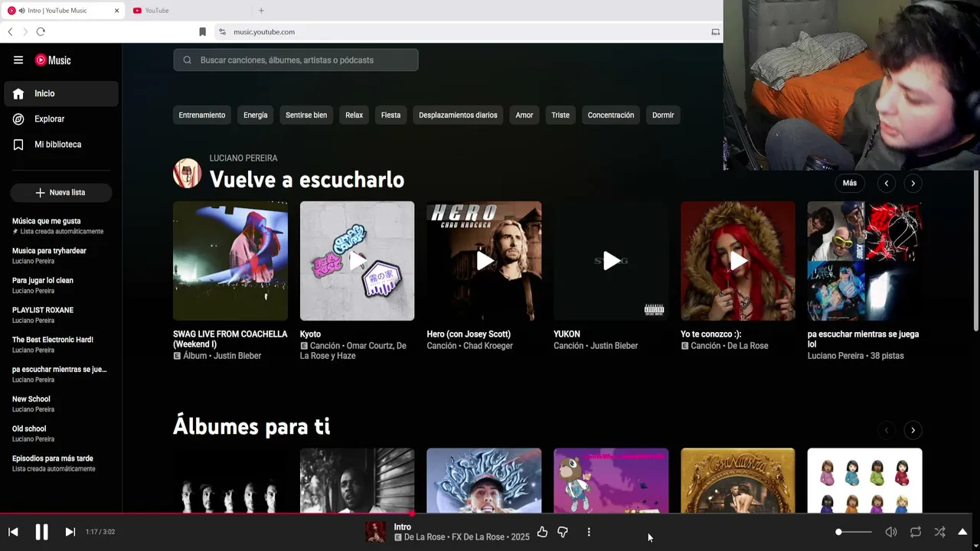Like the song Intro
The image size is (980, 551).
point(542,532)
